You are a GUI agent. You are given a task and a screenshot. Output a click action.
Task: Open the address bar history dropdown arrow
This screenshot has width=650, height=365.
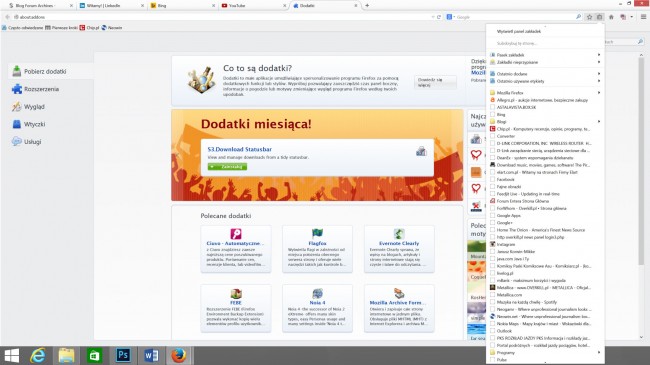tap(433, 17)
